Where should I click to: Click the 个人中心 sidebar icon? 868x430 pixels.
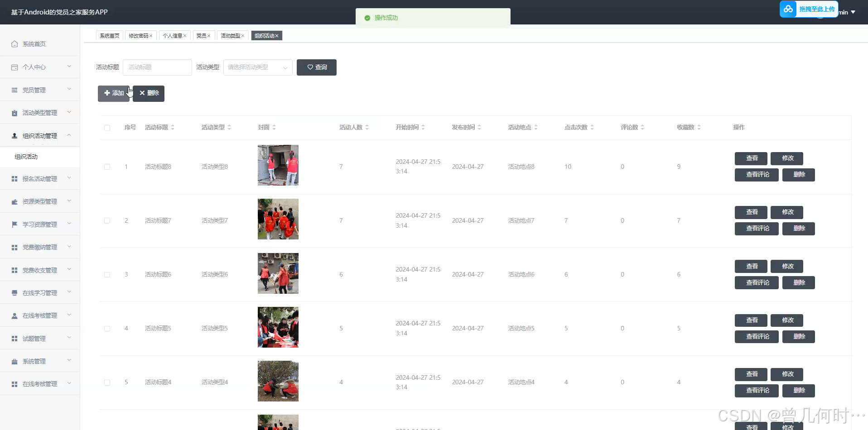coord(14,67)
